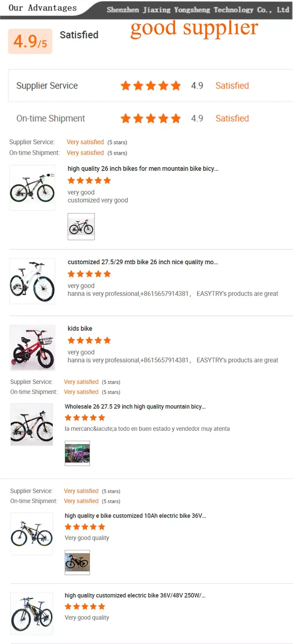This screenshot has width=293, height=644.
Task: Click the On-time Shipment five-star rating
Action: tap(150, 119)
